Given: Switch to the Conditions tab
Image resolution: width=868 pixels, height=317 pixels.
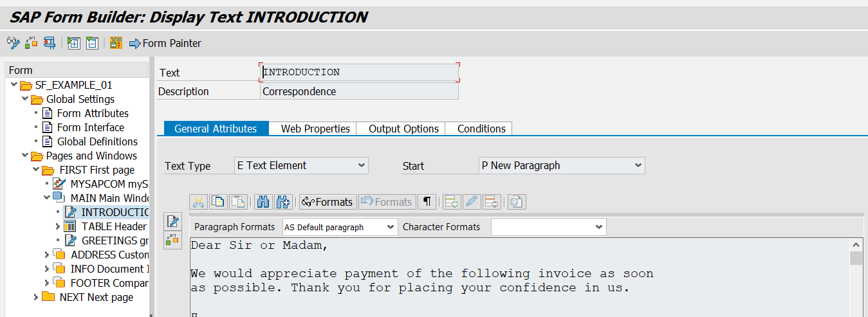Looking at the screenshot, I should 481,129.
